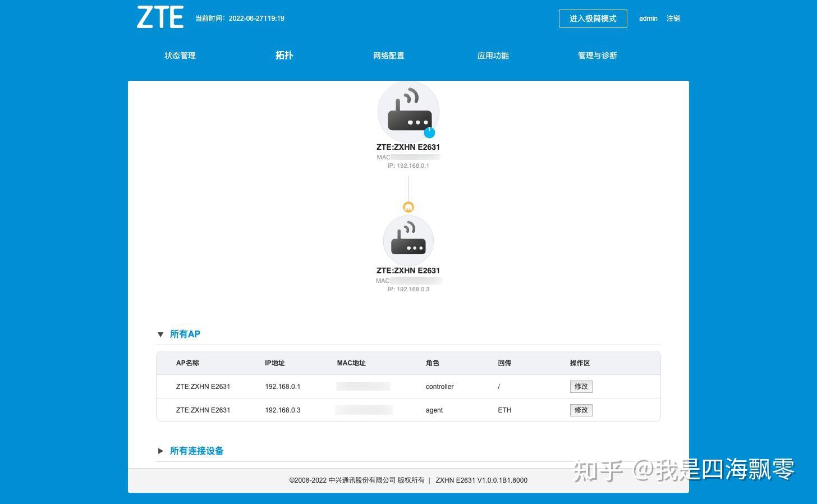817x504 pixels.
Task: Click the controller device ZTE:ZXHN E2631 label
Action: click(408, 146)
